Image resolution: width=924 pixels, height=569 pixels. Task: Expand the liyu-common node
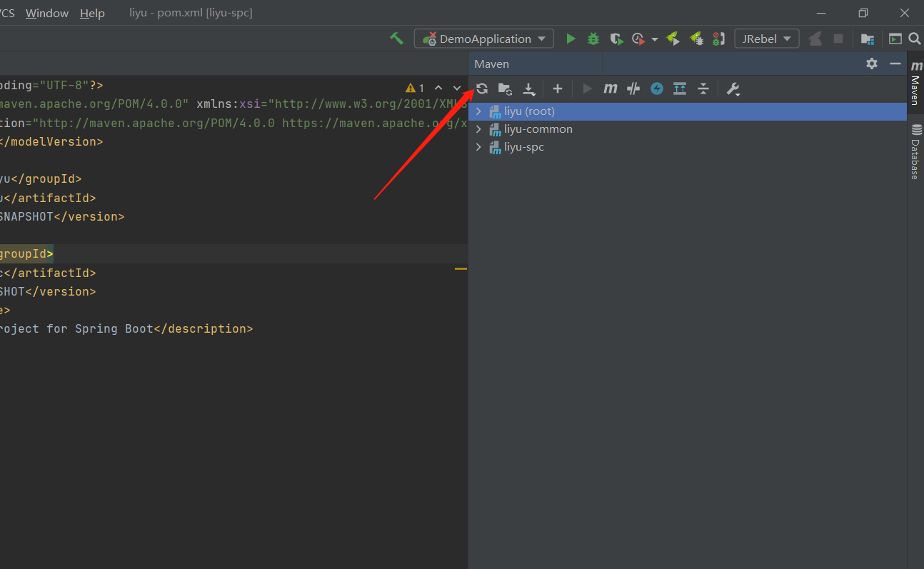click(478, 129)
